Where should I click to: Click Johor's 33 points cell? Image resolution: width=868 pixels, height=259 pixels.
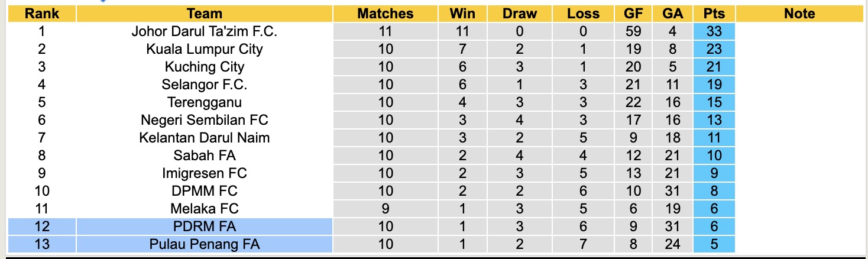[x=714, y=31]
